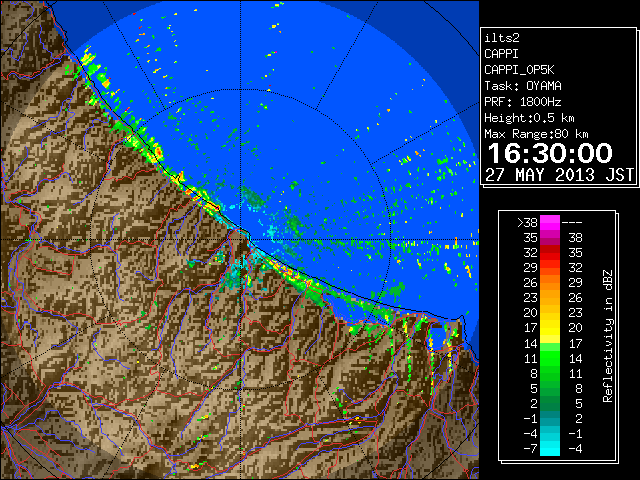Click the >38 legend value
This screenshot has width=640, height=480.
click(527, 223)
